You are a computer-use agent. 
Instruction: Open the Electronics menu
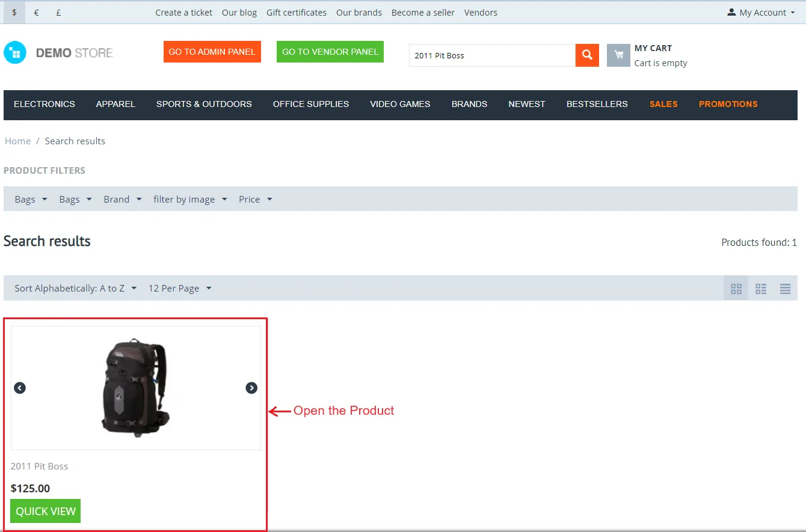coord(45,104)
